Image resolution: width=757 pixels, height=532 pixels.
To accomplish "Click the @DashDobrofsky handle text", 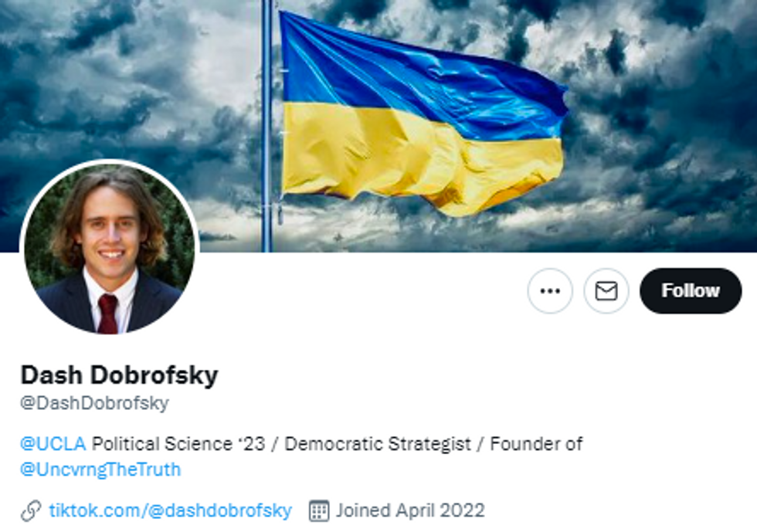I will [94, 402].
